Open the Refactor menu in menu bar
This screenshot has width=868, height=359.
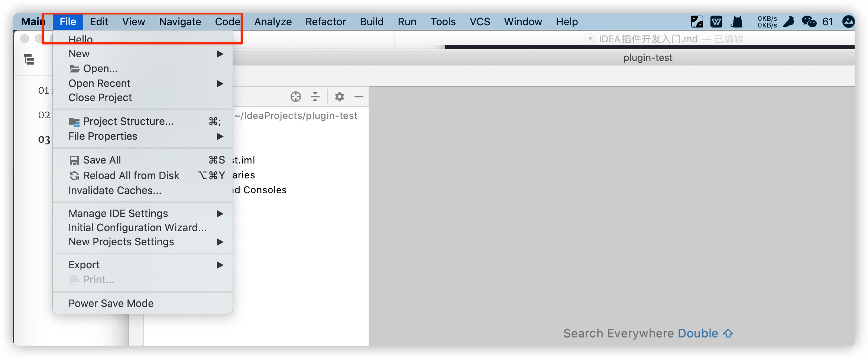pyautogui.click(x=325, y=22)
